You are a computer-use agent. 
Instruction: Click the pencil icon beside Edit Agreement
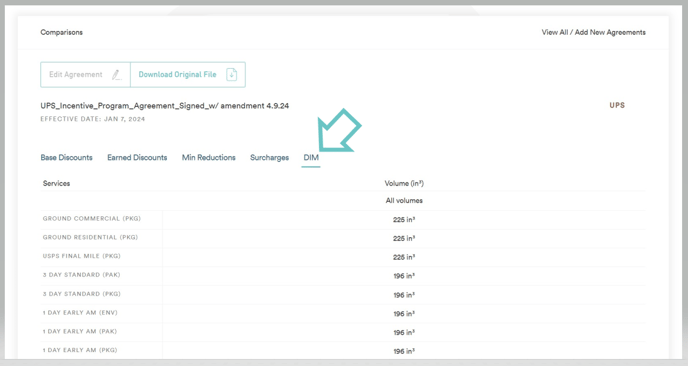116,75
